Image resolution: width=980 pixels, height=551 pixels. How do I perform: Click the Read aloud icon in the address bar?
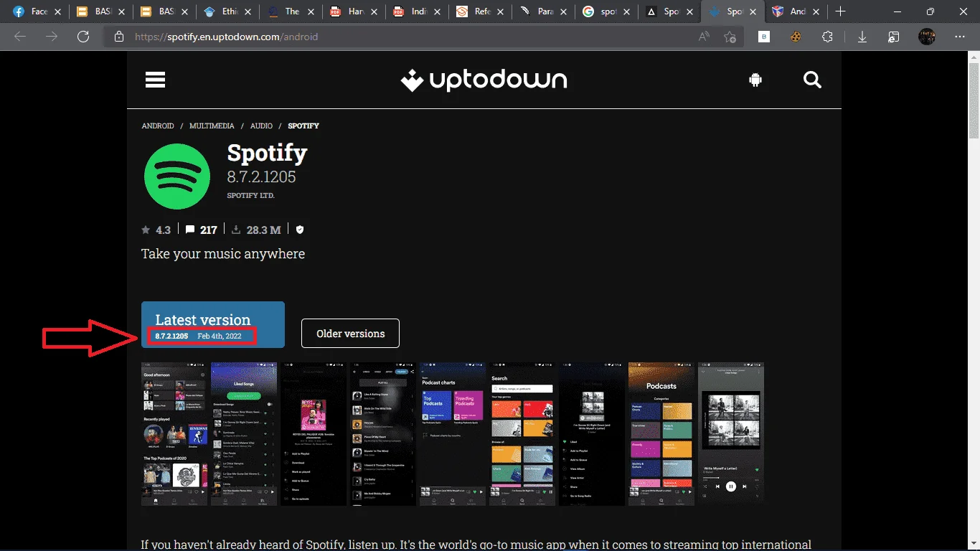(704, 37)
